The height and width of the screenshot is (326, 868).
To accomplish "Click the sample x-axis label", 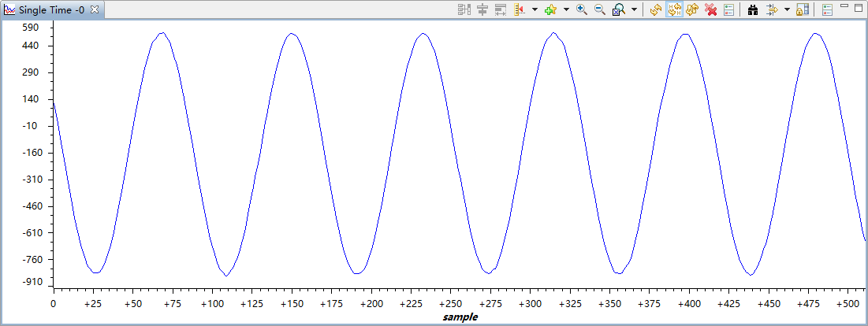I will [x=460, y=317].
